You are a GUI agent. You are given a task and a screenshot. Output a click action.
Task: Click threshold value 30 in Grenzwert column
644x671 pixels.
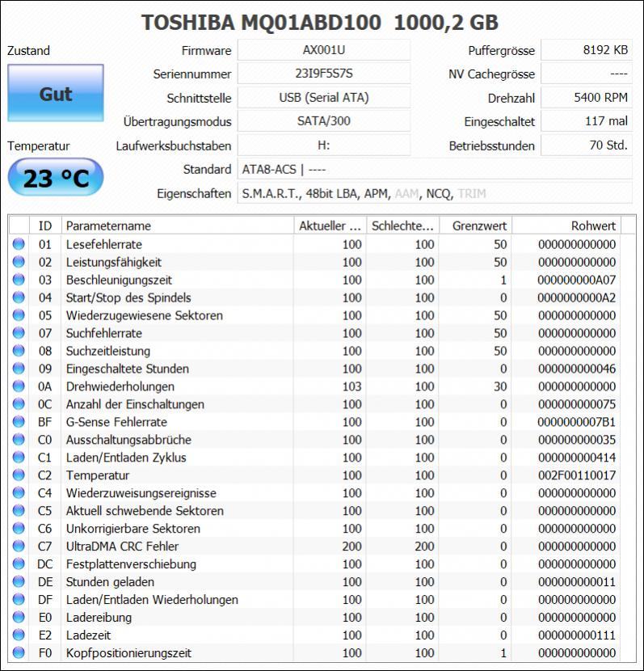(500, 386)
